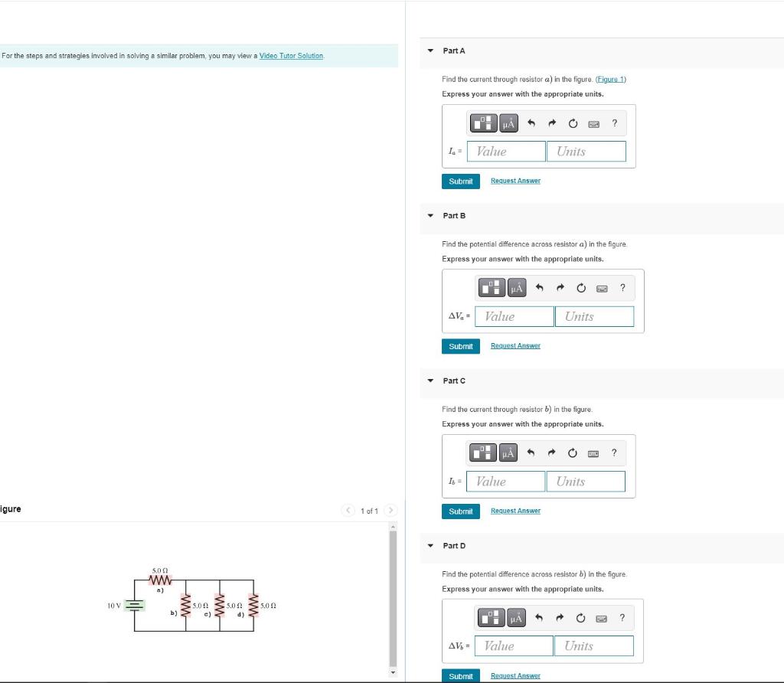784x683 pixels.
Task: Collapse the Part C section
Action: 430,381
